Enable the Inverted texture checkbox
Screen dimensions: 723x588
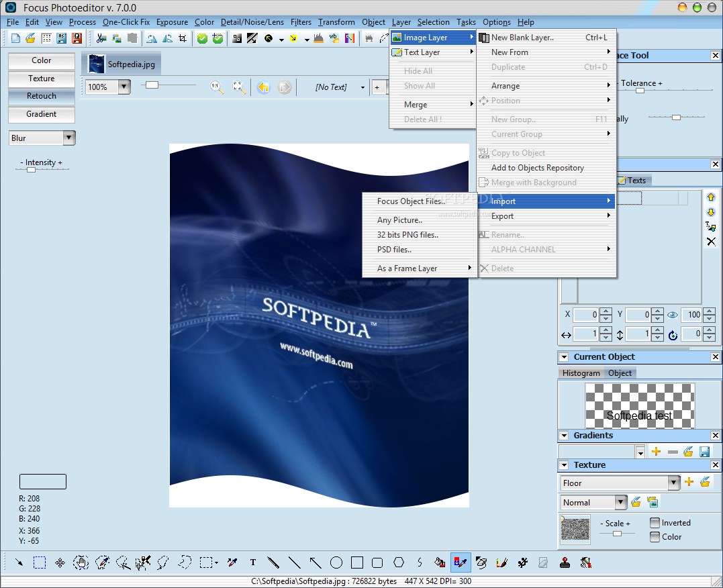pos(655,522)
